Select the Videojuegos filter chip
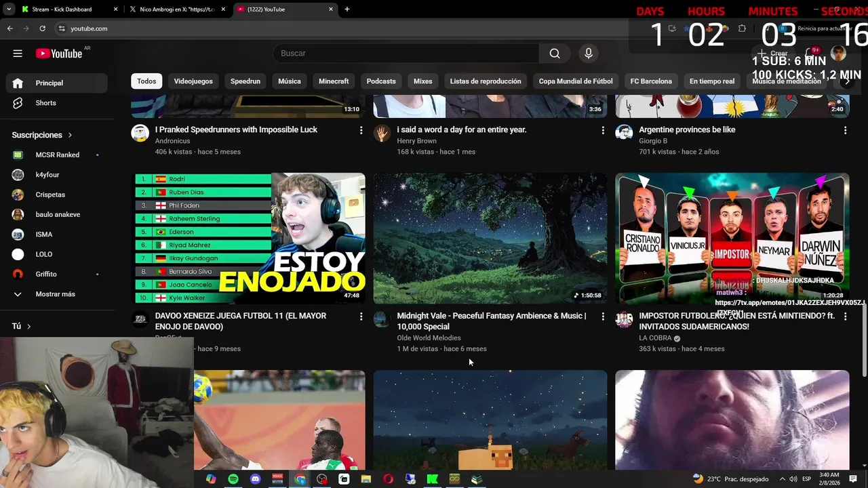 click(193, 81)
